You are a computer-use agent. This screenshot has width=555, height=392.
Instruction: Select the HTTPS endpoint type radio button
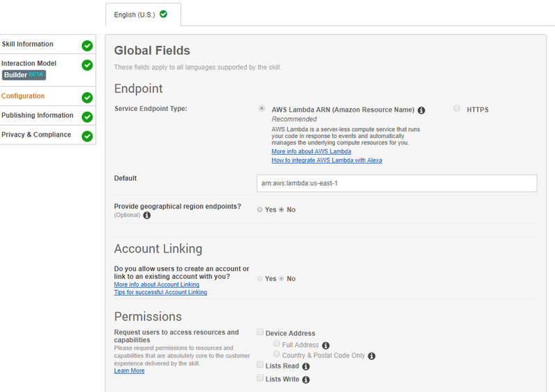456,108
